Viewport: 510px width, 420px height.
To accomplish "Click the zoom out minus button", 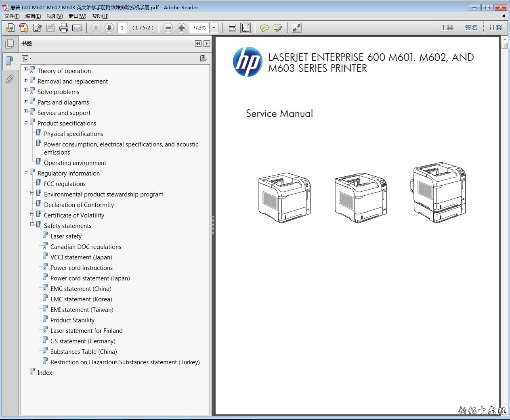I will click(168, 28).
